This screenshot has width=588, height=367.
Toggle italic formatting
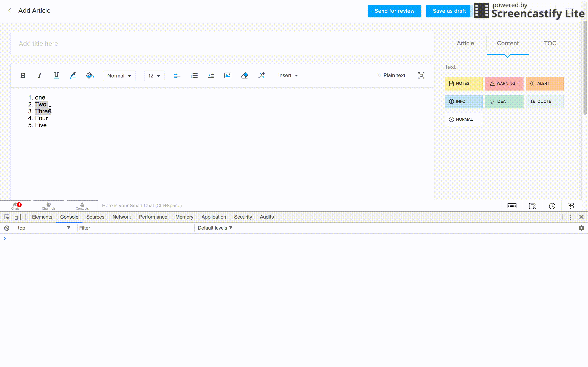(x=39, y=75)
